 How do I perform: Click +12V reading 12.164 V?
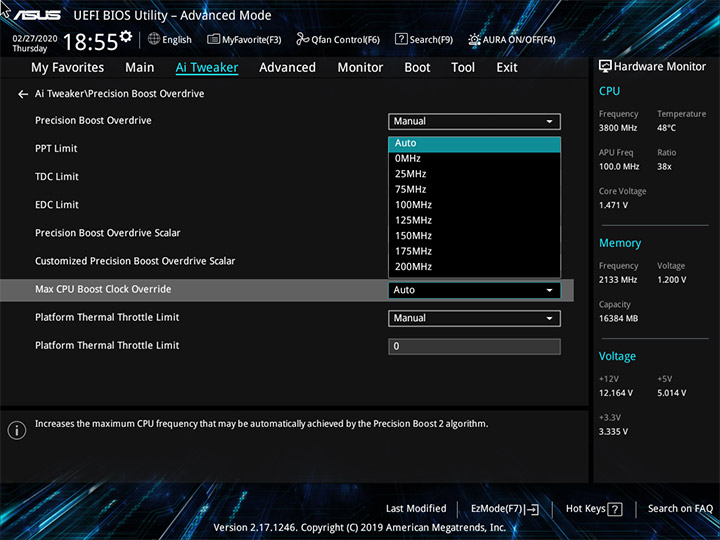[x=616, y=393]
